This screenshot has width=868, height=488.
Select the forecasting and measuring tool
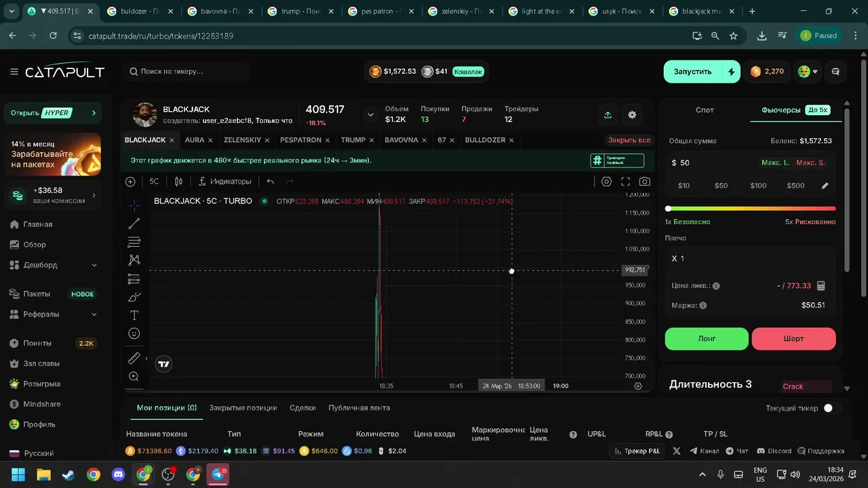point(134,279)
